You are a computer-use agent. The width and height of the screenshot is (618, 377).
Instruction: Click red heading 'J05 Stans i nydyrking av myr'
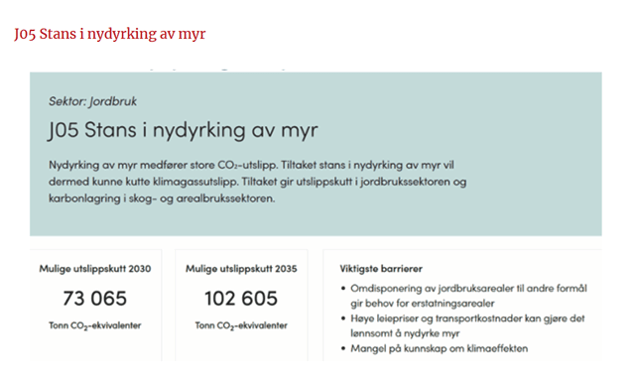(110, 34)
